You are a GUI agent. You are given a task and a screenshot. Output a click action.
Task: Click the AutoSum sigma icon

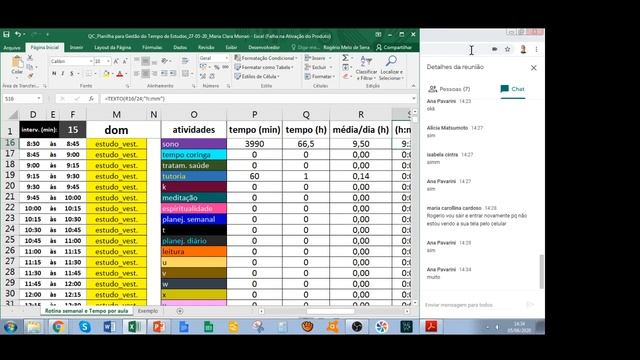click(x=345, y=58)
